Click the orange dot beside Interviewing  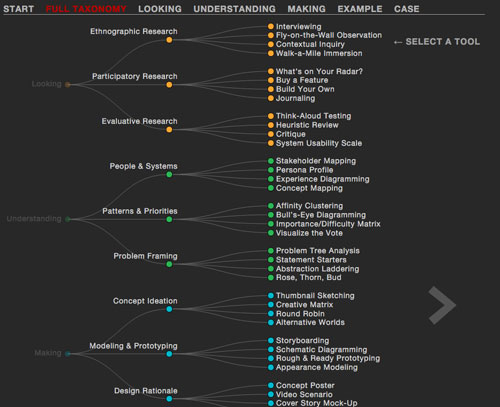tap(271, 26)
